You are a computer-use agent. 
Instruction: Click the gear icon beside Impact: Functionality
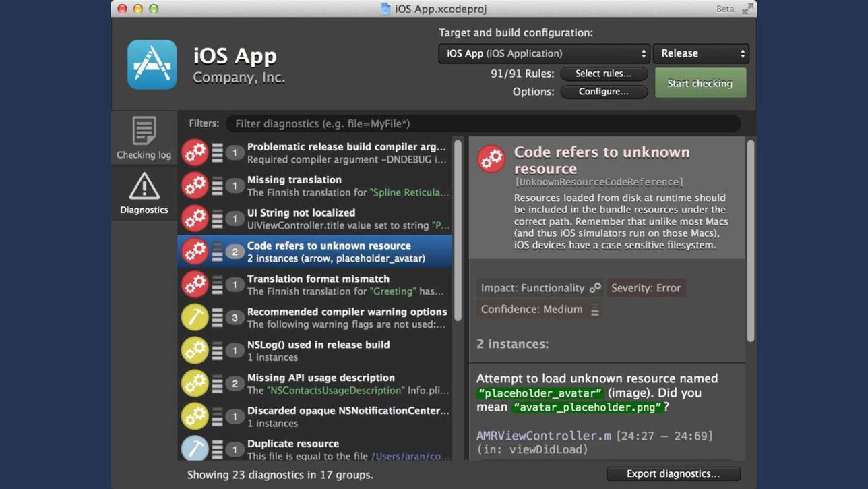pos(595,288)
